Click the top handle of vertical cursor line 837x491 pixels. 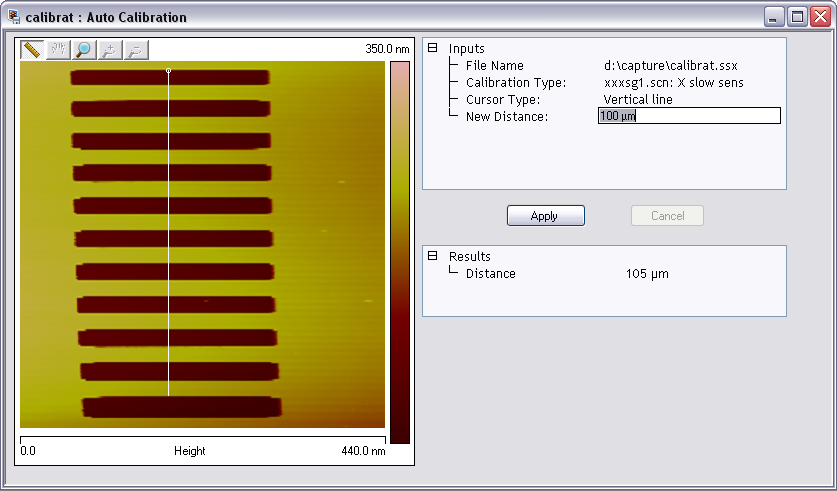point(168,71)
